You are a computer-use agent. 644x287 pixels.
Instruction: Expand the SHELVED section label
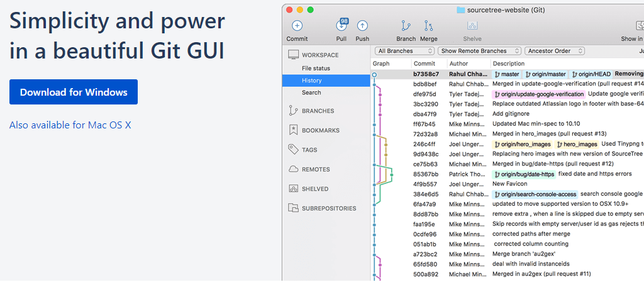[315, 189]
